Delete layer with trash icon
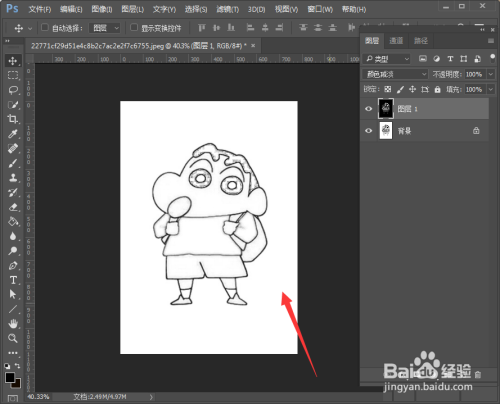Image resolution: width=500 pixels, height=404 pixels. coord(478,375)
